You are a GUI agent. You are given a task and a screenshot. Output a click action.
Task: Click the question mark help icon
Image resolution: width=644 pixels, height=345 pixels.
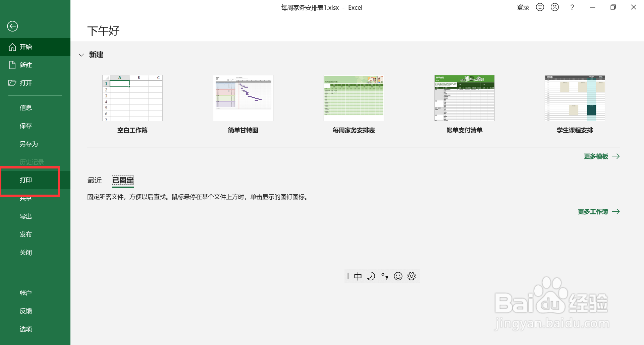tap(572, 7)
